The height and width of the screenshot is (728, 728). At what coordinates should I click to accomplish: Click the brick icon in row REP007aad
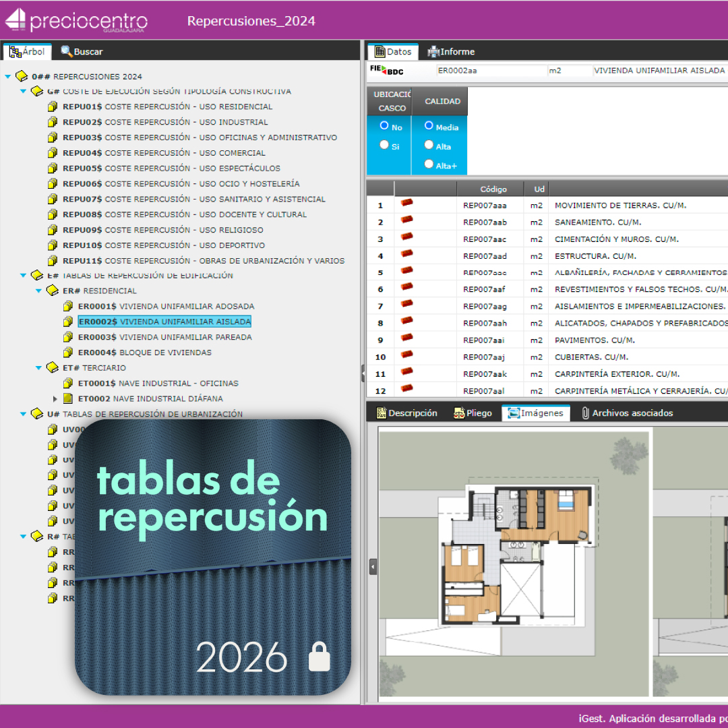pos(406,253)
